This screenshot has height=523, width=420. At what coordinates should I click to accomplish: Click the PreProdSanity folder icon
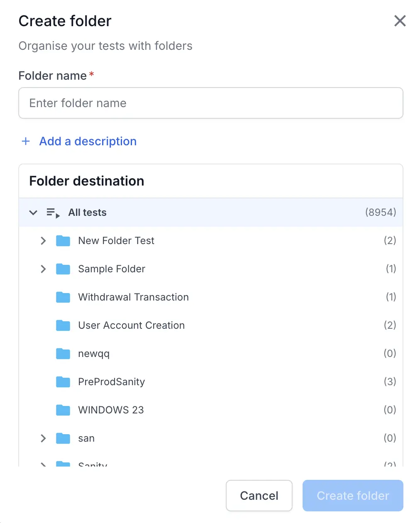(x=63, y=382)
